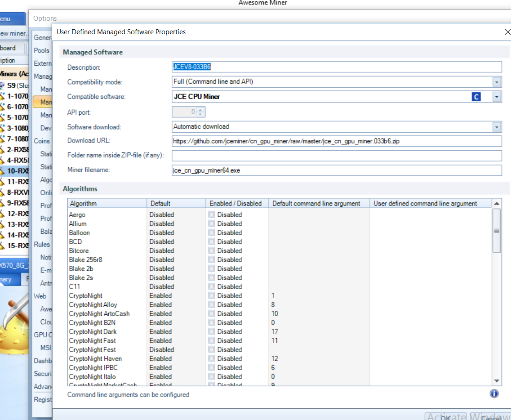Sort by the Algorithm column header
This screenshot has height=420, width=511.
tap(107, 203)
